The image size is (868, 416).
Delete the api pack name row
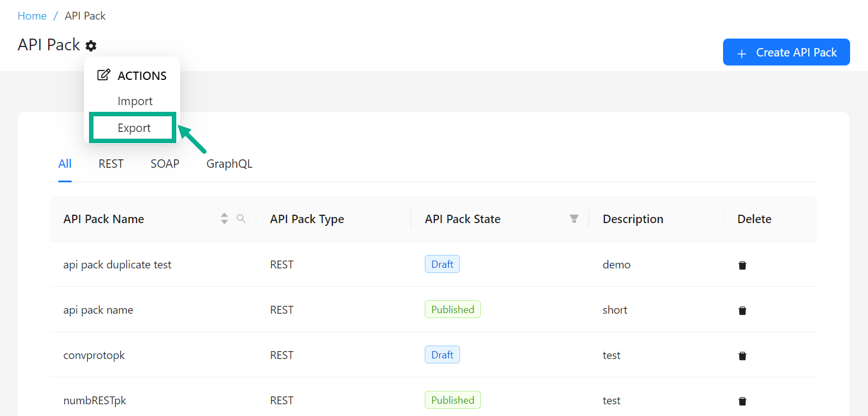coord(742,310)
